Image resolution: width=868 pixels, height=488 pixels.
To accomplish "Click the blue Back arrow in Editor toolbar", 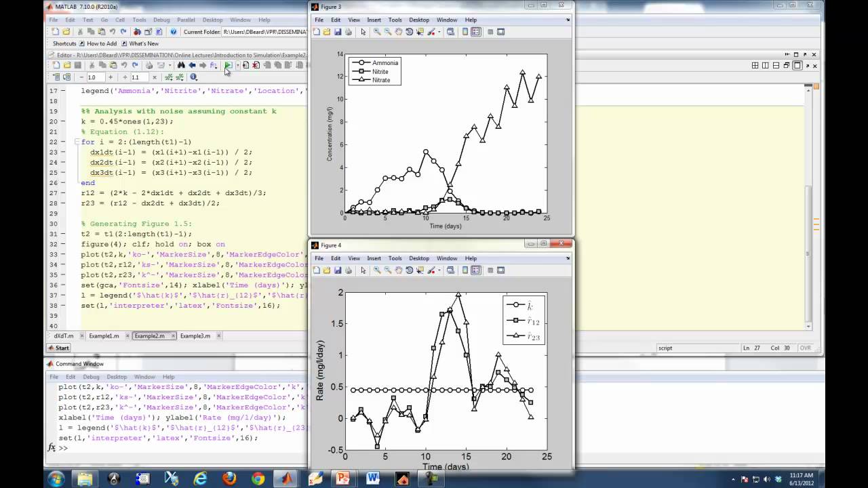I will 192,65.
